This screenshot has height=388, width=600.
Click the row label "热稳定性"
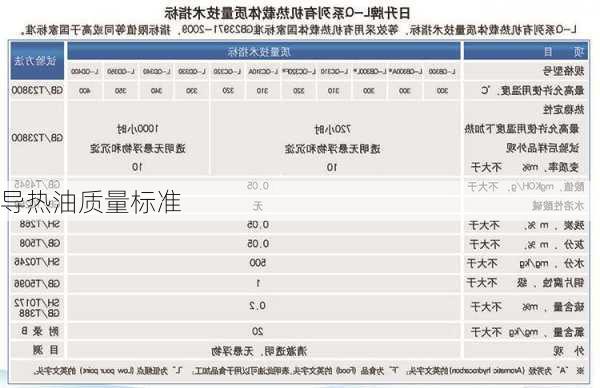(564, 110)
